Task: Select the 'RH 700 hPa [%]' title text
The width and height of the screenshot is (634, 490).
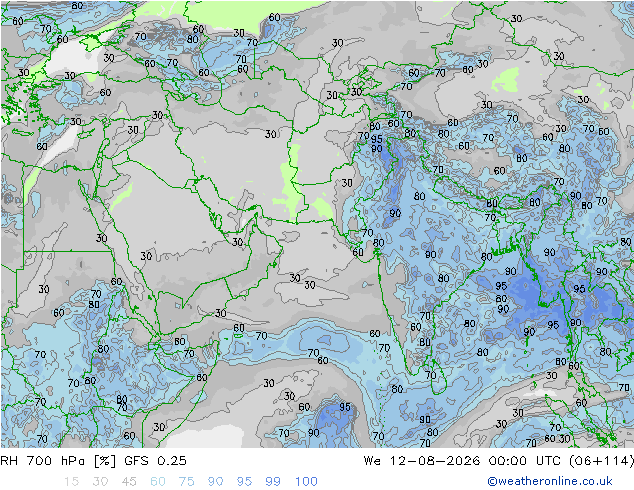Action: pyautogui.click(x=58, y=461)
